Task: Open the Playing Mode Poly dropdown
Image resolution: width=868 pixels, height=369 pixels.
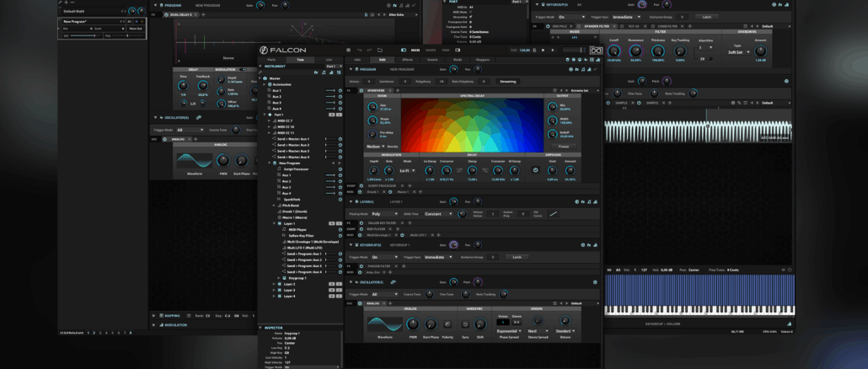Action: (385, 213)
